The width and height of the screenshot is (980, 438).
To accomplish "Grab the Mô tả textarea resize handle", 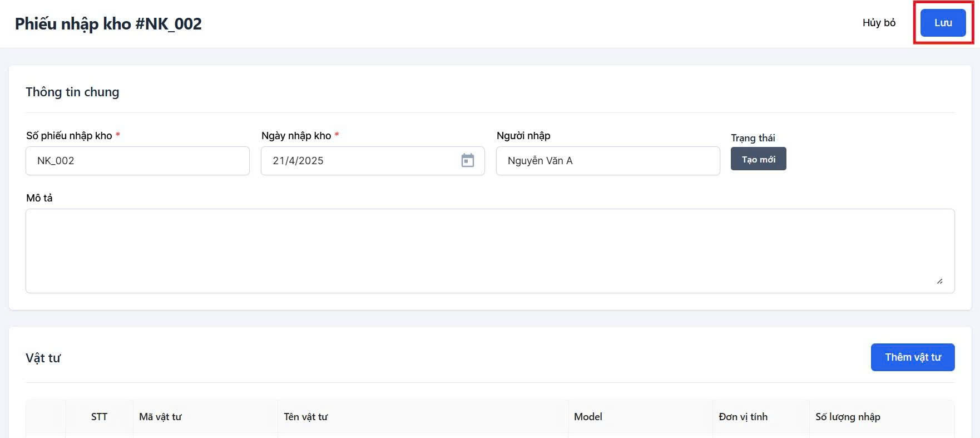I will click(x=939, y=282).
